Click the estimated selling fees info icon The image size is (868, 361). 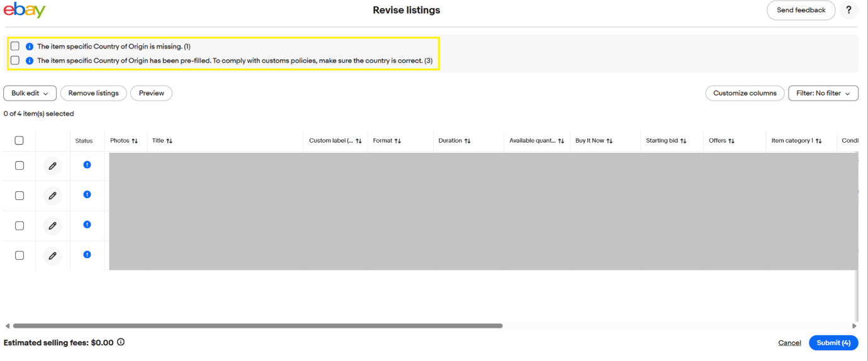click(x=121, y=343)
